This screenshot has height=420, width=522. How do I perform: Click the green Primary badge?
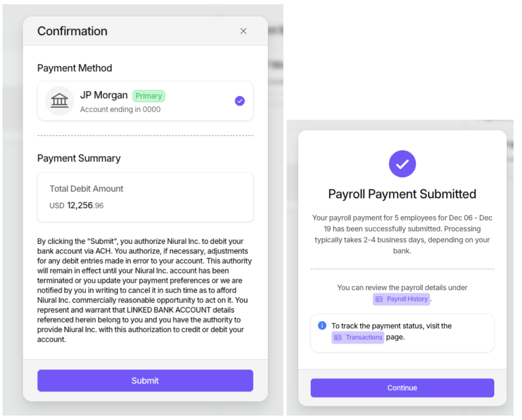pos(148,96)
